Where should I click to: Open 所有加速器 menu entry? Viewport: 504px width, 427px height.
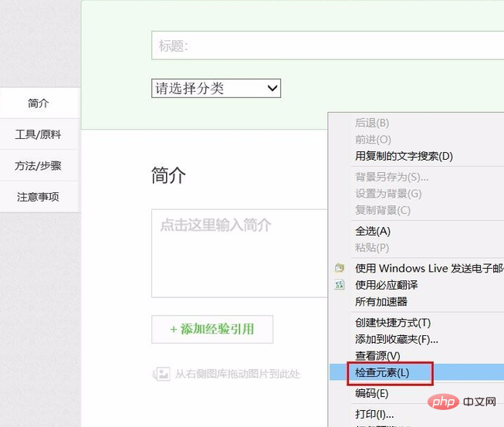(x=381, y=302)
